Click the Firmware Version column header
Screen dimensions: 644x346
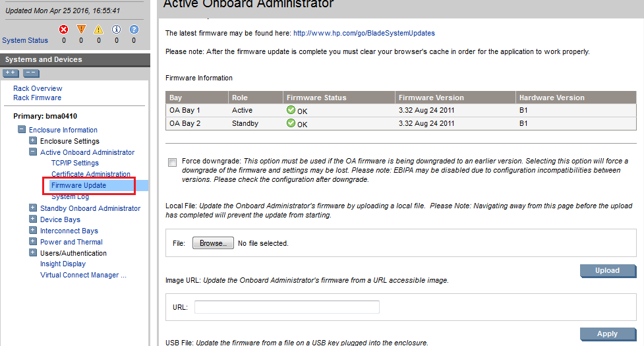[x=455, y=98]
